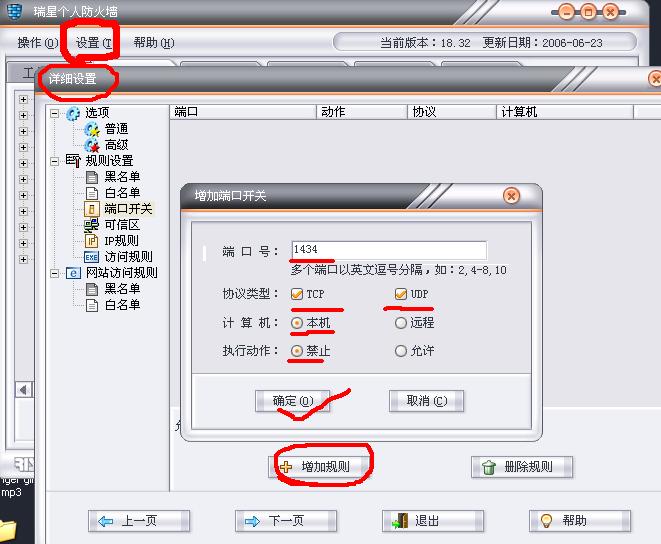Click the 删除规则 trash can icon
661x544 pixels.
(489, 467)
